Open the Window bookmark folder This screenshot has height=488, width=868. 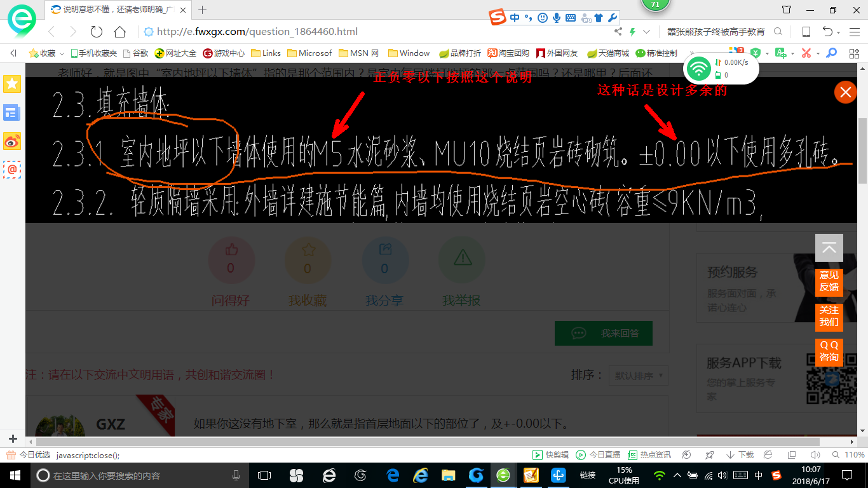[x=409, y=53]
